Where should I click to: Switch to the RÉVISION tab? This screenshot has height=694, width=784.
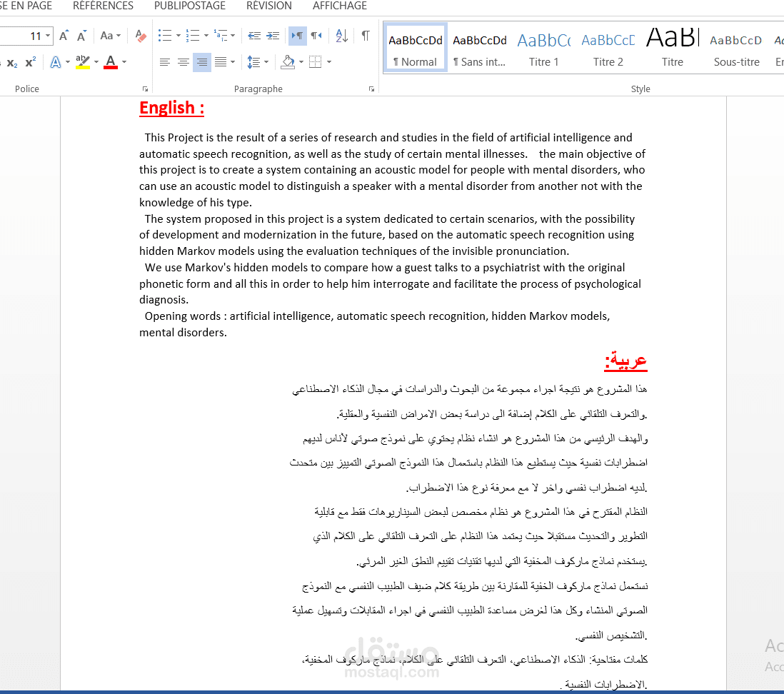point(269,6)
